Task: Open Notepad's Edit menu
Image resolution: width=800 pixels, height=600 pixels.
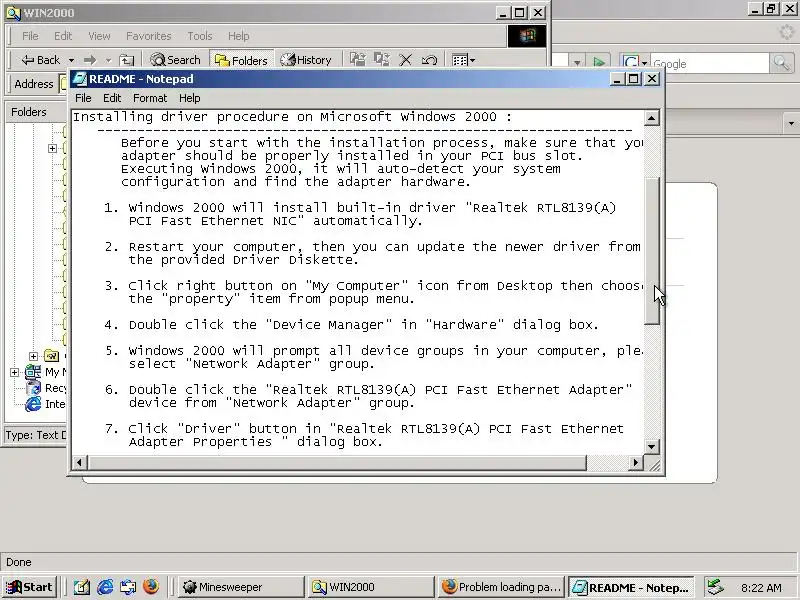Action: 112,98
